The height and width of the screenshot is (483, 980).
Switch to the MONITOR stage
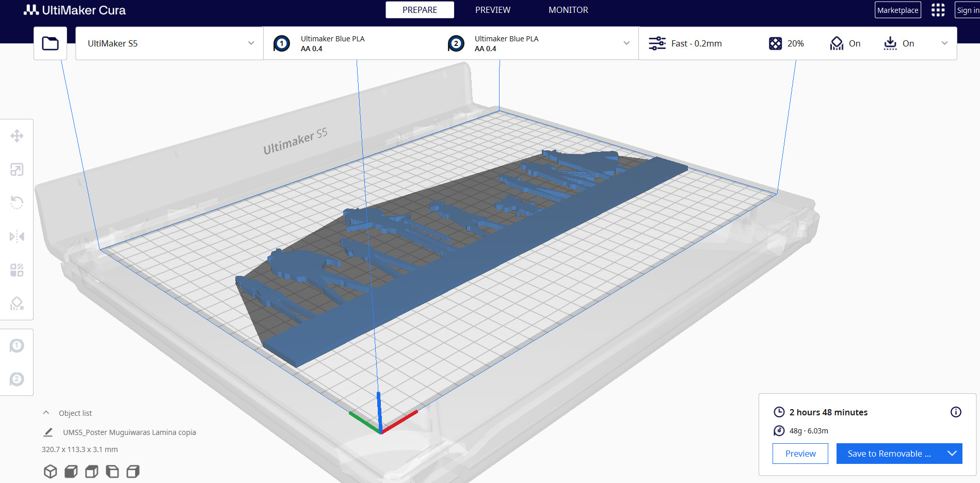(x=568, y=10)
